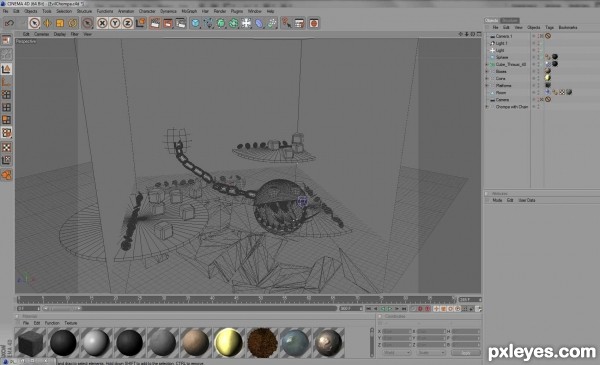
Task: Open the particle objects icon
Action: coord(272,23)
